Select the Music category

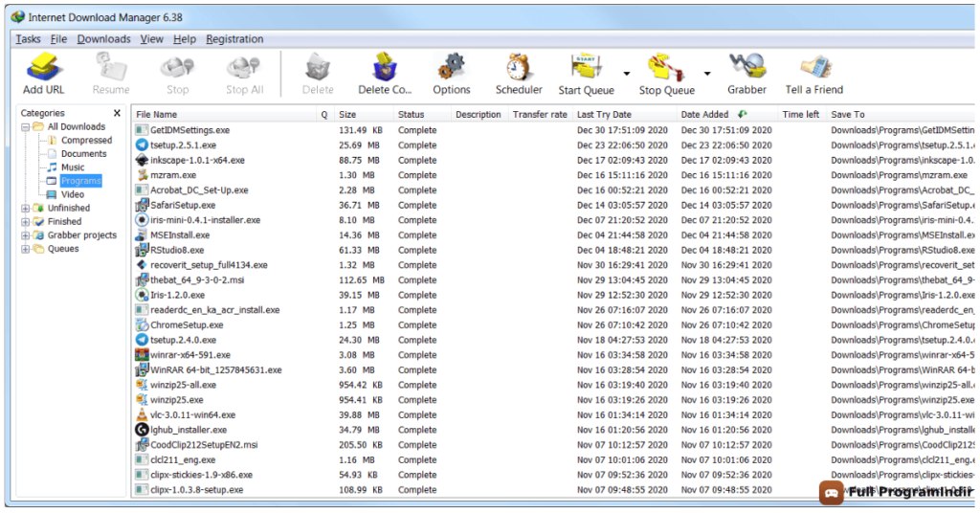pos(73,167)
